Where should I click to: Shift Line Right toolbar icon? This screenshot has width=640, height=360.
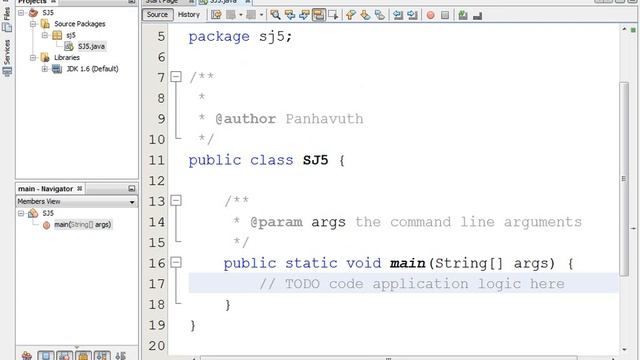point(412,15)
